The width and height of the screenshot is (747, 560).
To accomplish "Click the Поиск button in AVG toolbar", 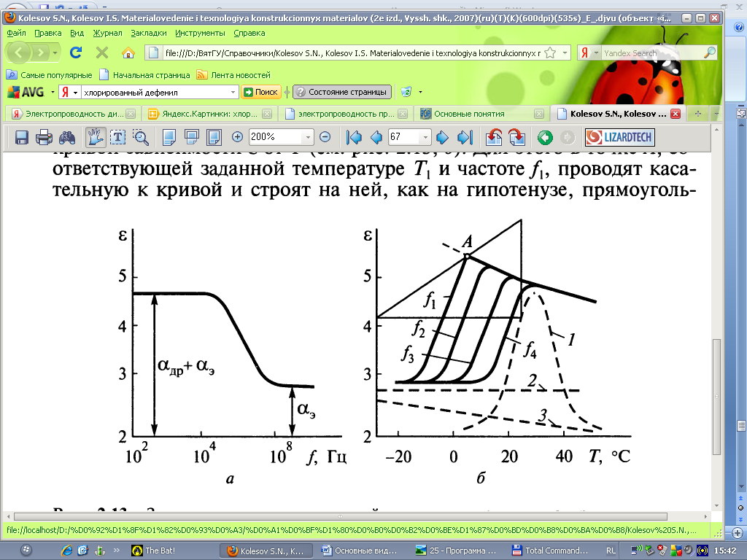I will coord(261,93).
